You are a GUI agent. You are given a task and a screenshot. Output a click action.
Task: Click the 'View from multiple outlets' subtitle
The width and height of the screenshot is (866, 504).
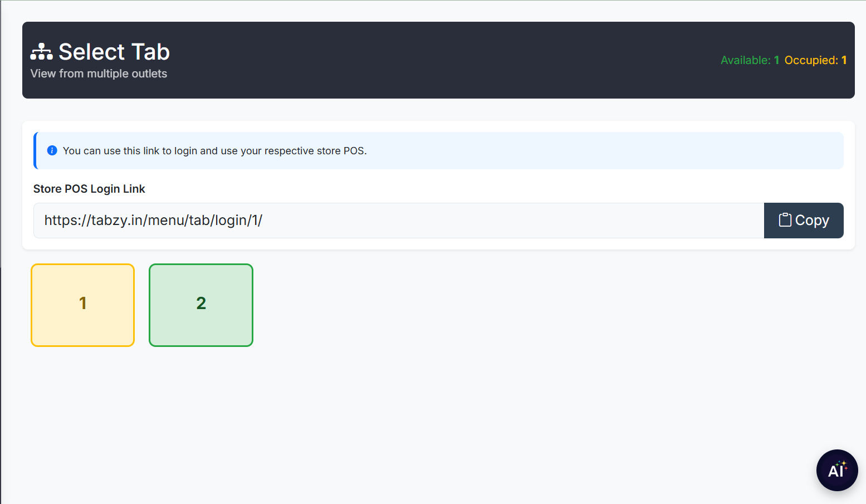(99, 74)
